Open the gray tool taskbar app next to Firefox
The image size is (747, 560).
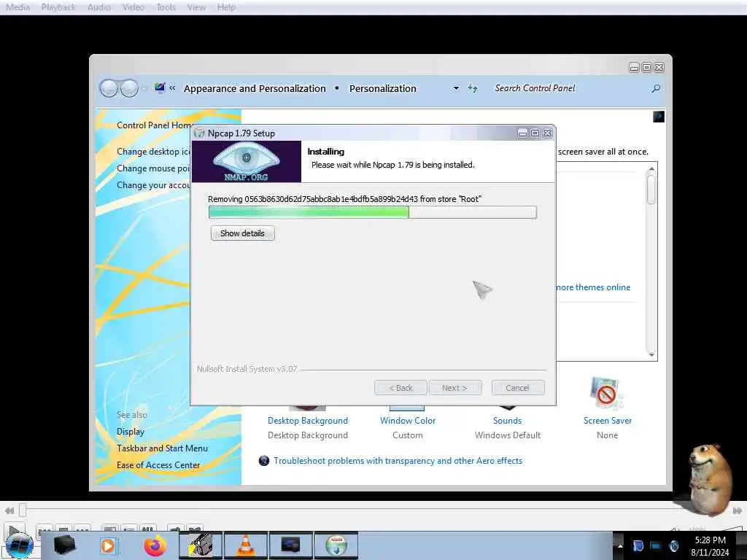pos(200,545)
